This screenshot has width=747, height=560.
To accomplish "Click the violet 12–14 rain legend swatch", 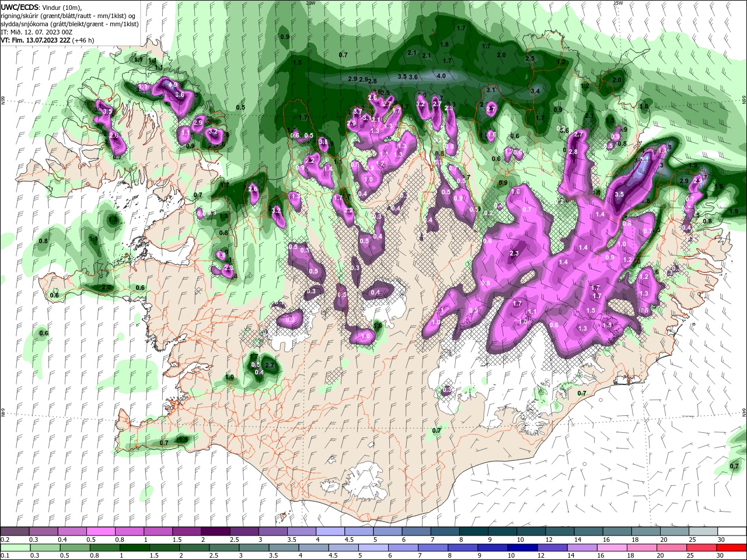I will (x=553, y=548).
